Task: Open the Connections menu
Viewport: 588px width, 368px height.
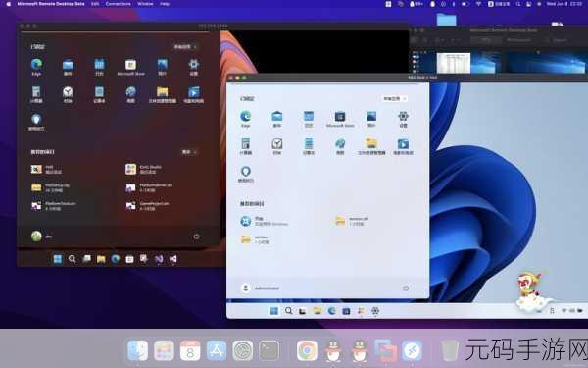Action: [119, 4]
